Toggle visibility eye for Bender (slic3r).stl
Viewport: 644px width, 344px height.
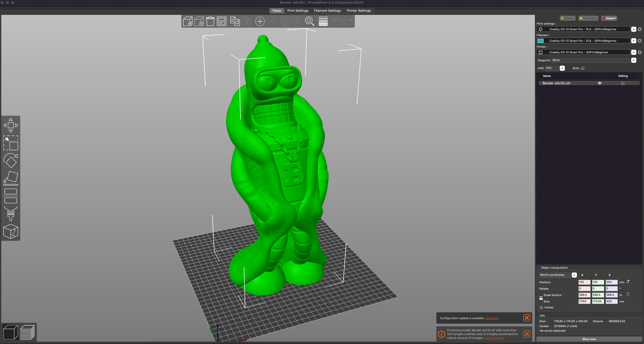[x=600, y=83]
